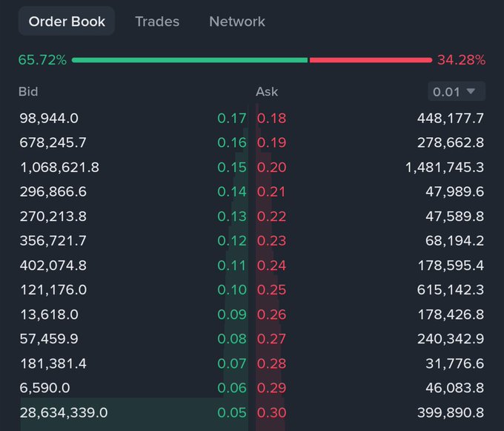Select bid price 0.07
Viewport: 504px width, 431px height.
(x=232, y=363)
